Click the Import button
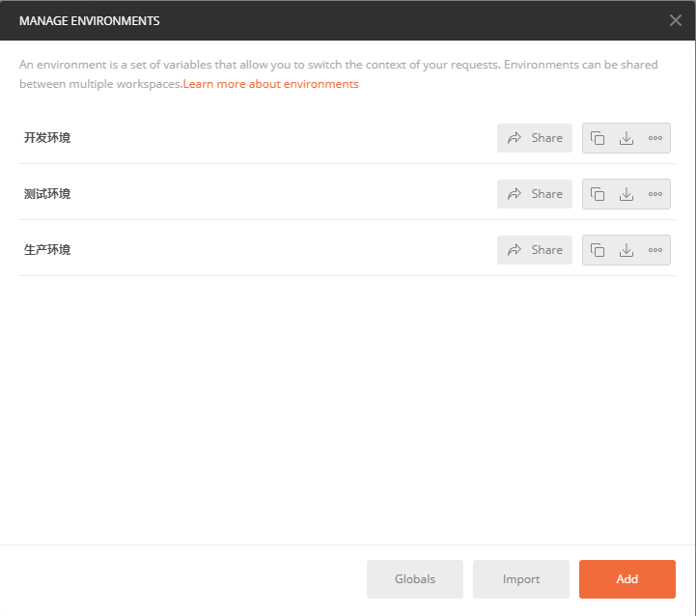This screenshot has width=696, height=616. point(521,579)
